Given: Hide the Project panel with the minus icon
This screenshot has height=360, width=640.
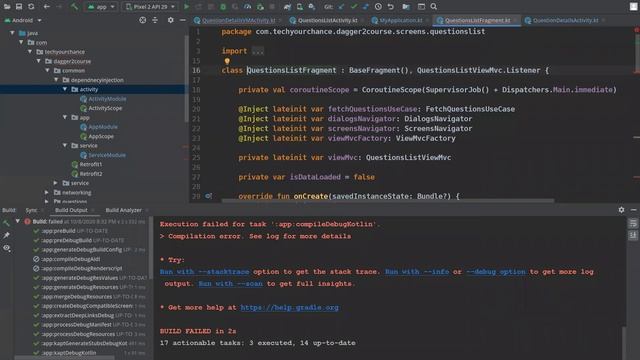Looking at the screenshot, I should point(182,20).
